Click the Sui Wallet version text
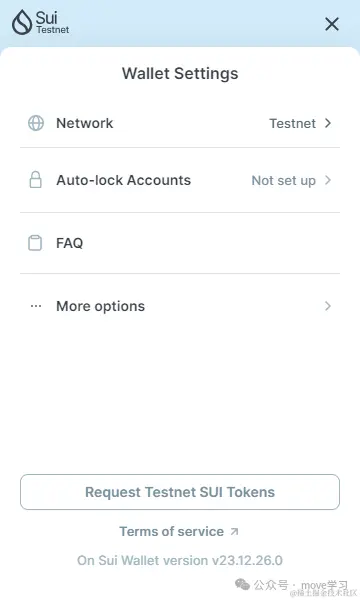 point(180,560)
